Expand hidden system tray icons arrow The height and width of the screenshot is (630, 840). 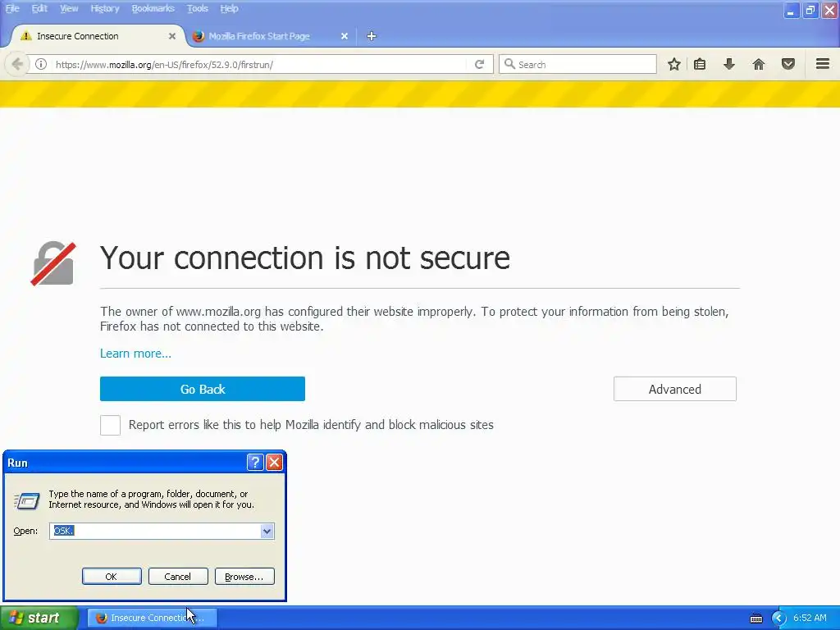coord(779,619)
